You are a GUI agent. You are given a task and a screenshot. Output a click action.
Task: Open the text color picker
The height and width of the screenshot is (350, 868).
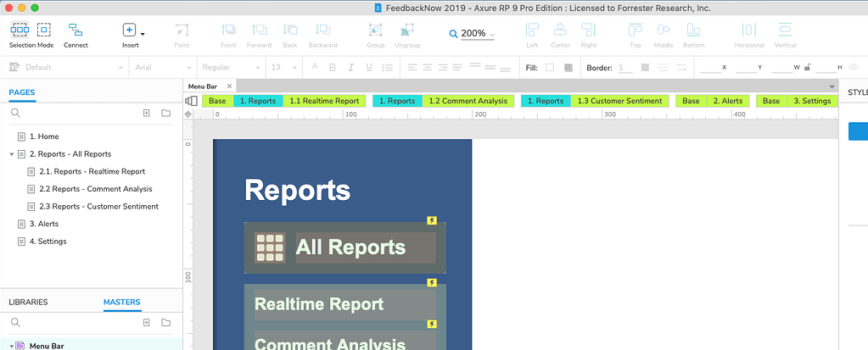pyautogui.click(x=315, y=67)
